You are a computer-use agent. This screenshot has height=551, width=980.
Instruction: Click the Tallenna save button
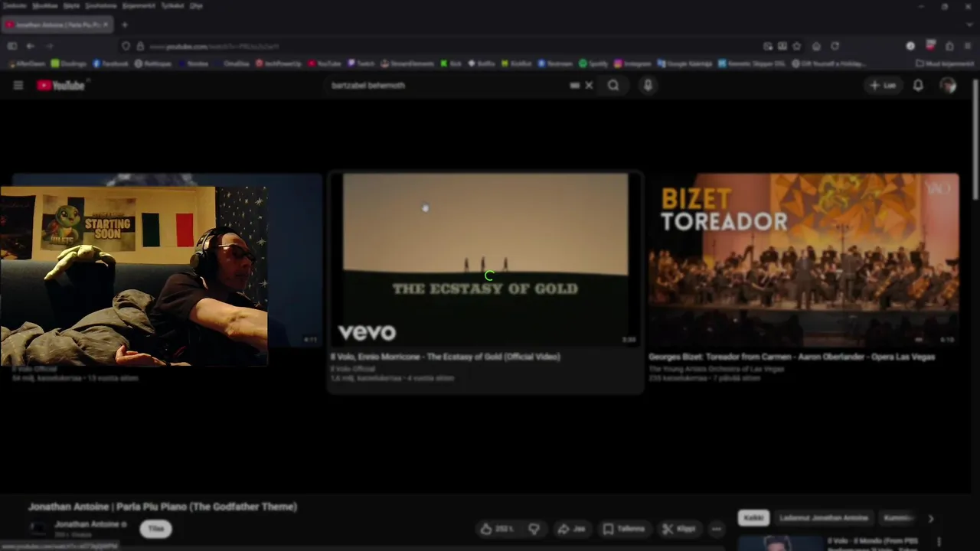624,529
